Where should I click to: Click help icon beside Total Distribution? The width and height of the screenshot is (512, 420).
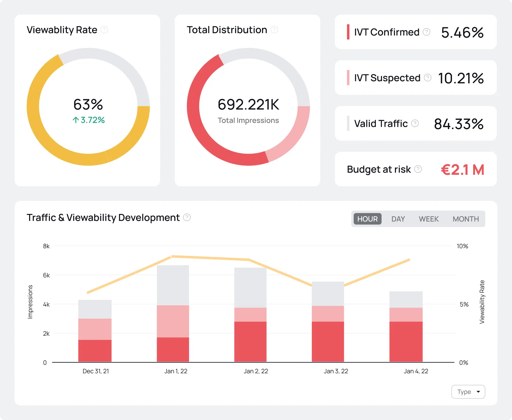tap(274, 30)
